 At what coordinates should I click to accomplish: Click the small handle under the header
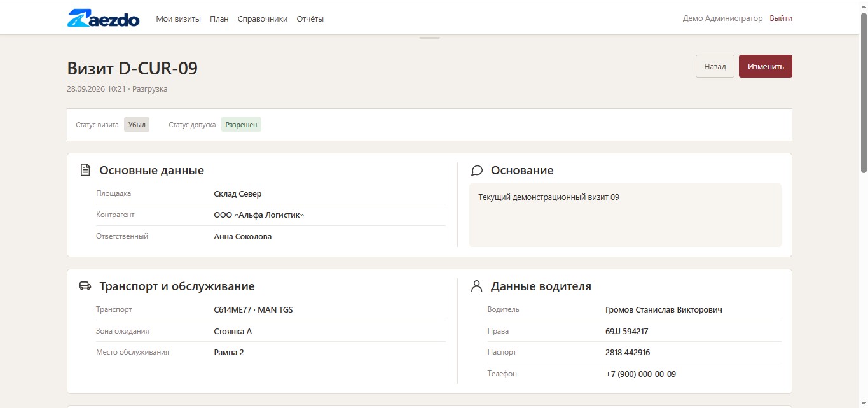(x=429, y=38)
